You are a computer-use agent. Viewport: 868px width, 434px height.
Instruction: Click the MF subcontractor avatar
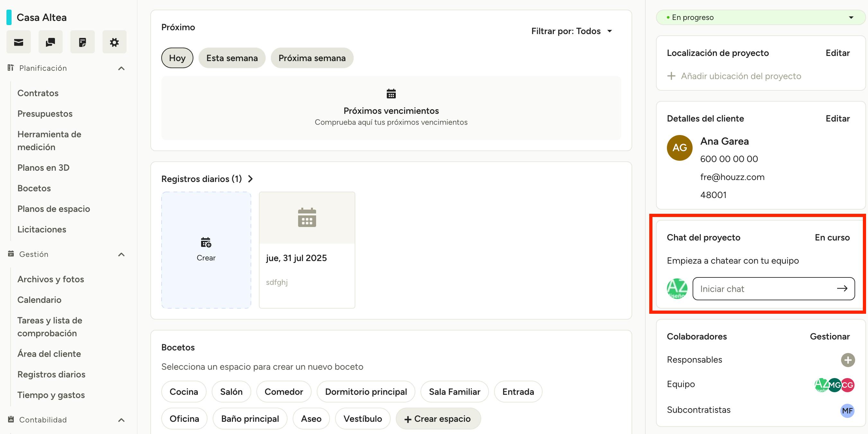pos(847,411)
